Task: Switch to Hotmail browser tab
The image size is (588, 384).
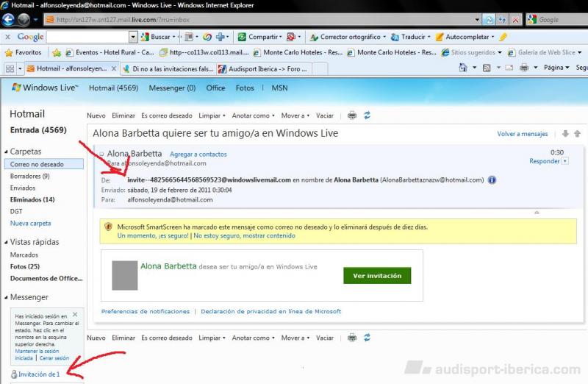Action: click(71, 68)
